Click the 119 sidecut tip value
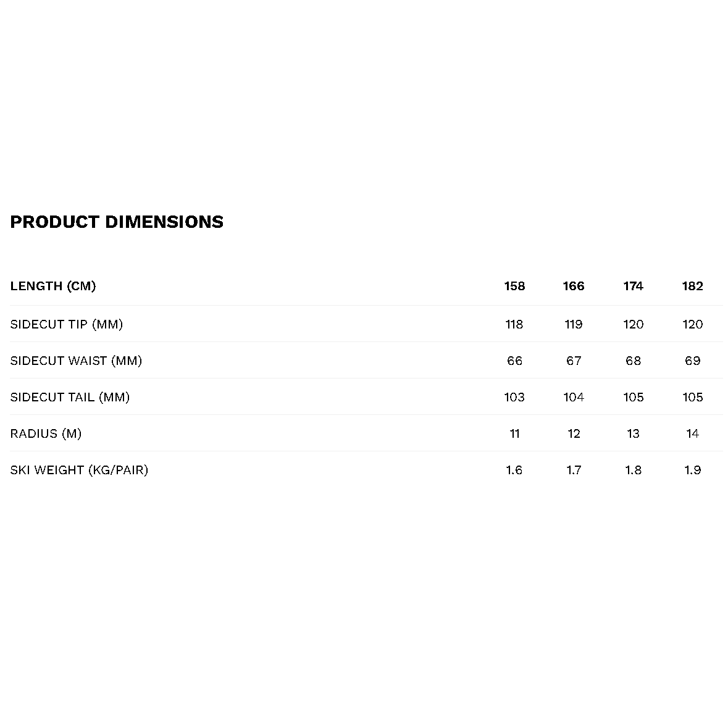This screenshot has width=728, height=728. click(x=574, y=324)
